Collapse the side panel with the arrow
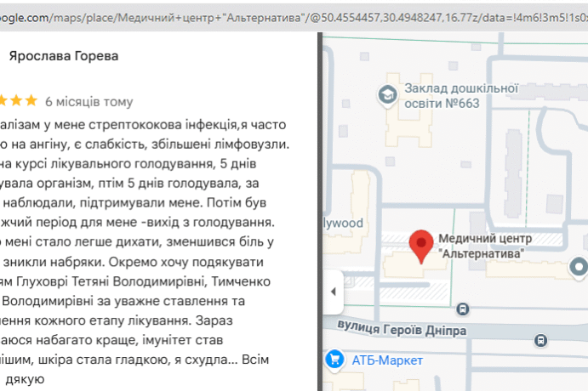The height and width of the screenshot is (391, 588). (333, 291)
